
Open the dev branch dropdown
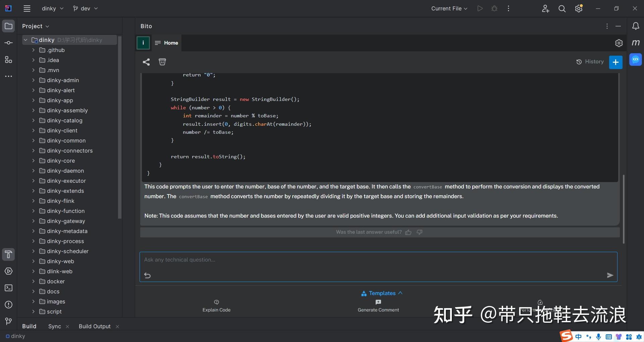[86, 9]
